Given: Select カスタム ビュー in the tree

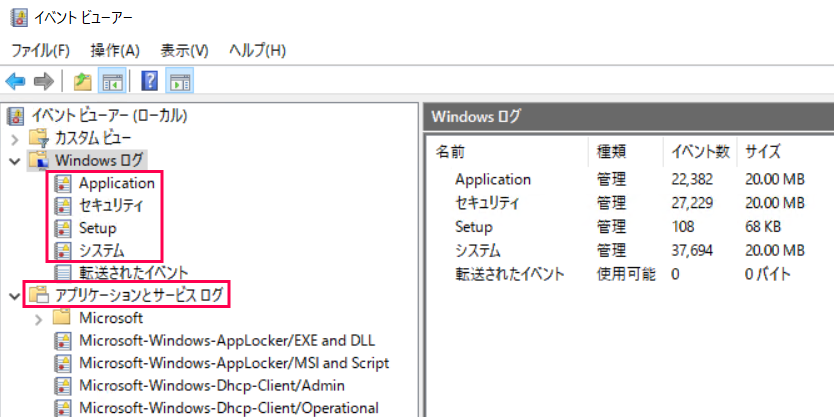Looking at the screenshot, I should (93, 138).
